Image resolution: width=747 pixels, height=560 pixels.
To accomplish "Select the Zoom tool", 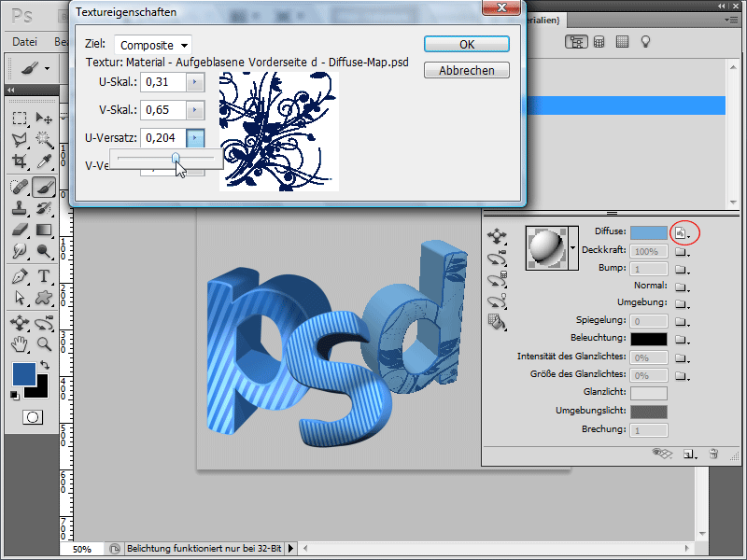I will pos(44,343).
